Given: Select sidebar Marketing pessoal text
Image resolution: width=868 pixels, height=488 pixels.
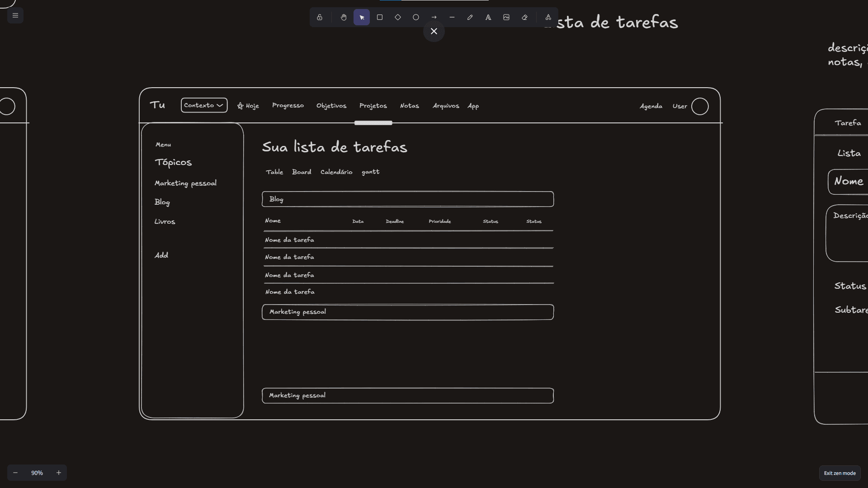Looking at the screenshot, I should tap(185, 183).
